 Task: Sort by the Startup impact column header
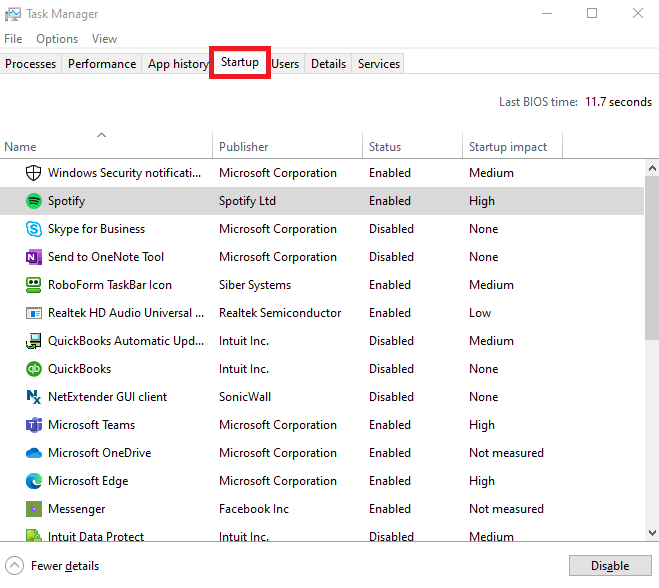click(512, 145)
